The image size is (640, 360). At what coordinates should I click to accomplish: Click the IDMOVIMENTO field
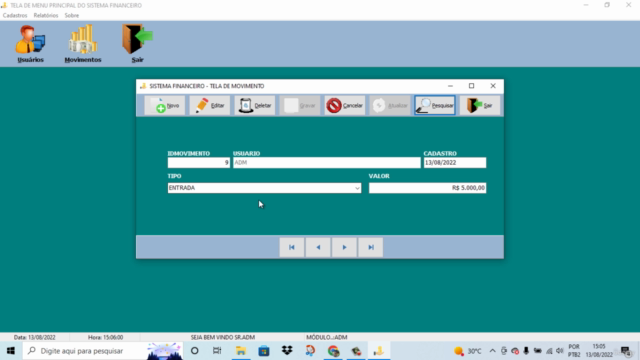point(199,162)
